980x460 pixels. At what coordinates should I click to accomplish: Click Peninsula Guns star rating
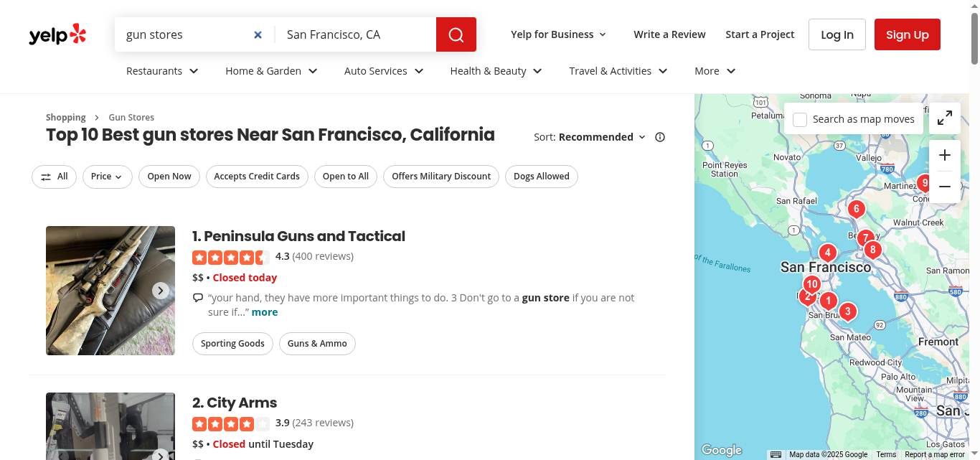231,257
